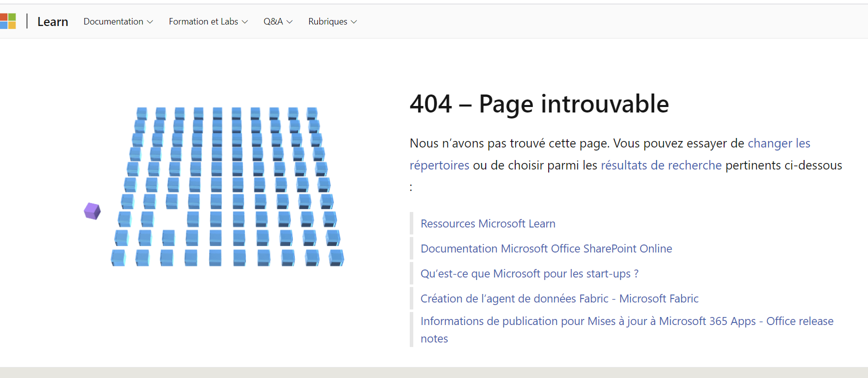The image size is (868, 378).
Task: Open Ressources Microsoft Learn link
Action: click(x=488, y=223)
